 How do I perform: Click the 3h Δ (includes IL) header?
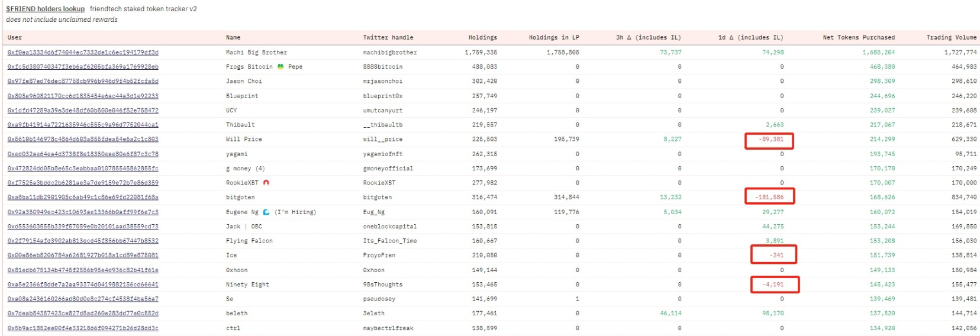[649, 37]
